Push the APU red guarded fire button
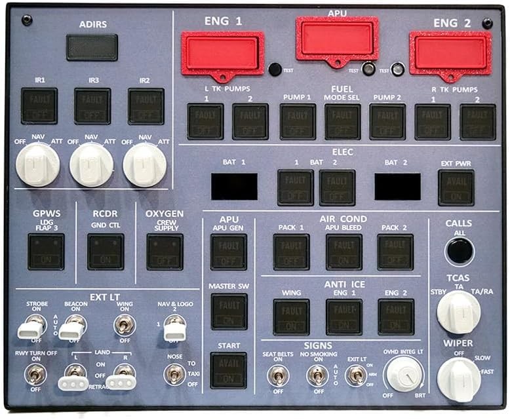This screenshot has height=420, width=510. [x=338, y=40]
